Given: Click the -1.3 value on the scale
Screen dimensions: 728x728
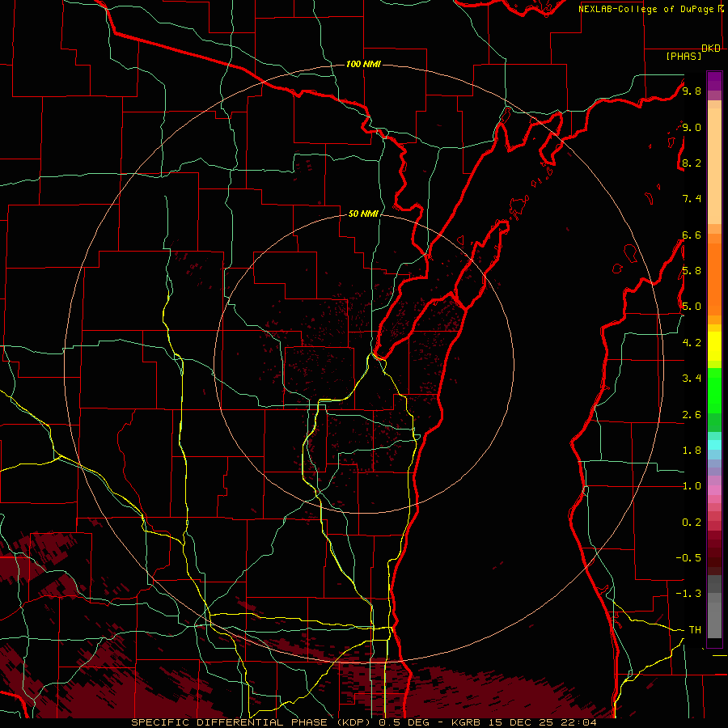Looking at the screenshot, I should 688,594.
